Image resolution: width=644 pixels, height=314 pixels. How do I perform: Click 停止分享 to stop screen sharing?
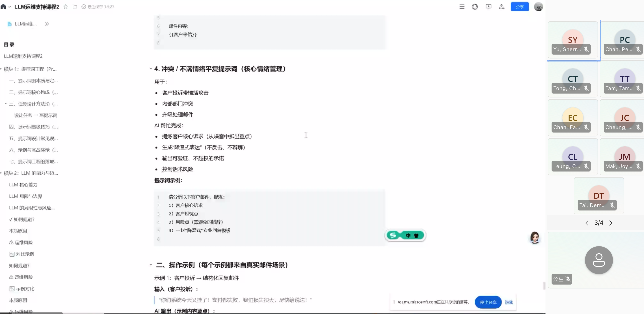(488, 302)
